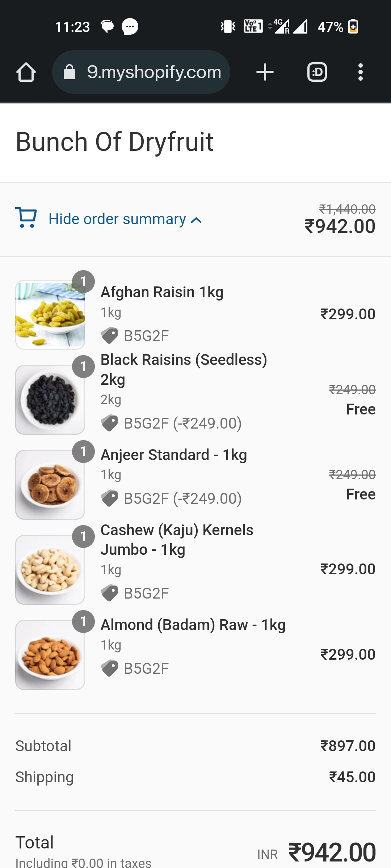Tap the Anjeer Standard product thumbnail
This screenshot has width=391, height=868.
coord(50,485)
